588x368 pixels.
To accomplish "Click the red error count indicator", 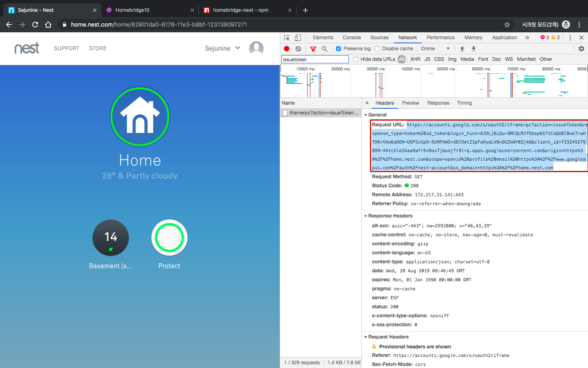I will coord(545,38).
